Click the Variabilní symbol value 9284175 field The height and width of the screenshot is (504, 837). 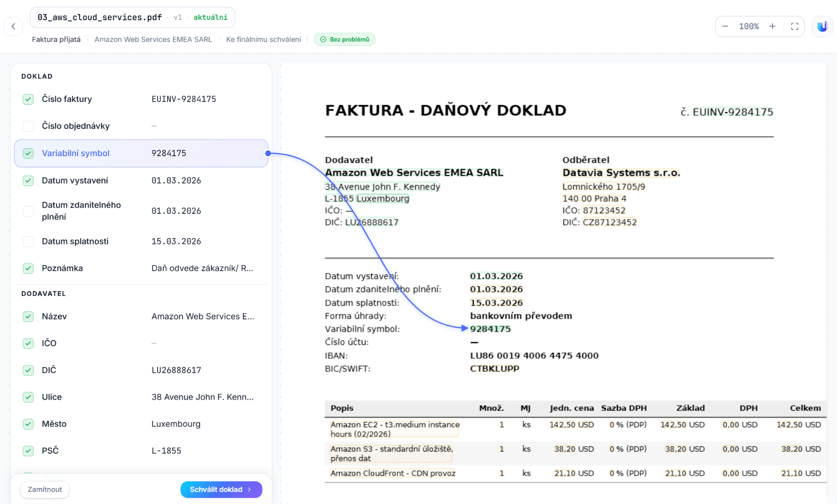pos(169,153)
